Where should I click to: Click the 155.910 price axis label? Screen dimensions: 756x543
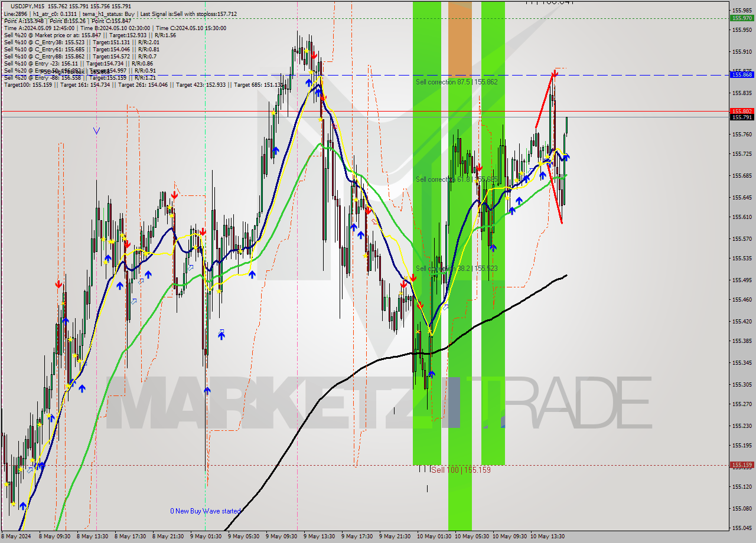[x=742, y=51]
